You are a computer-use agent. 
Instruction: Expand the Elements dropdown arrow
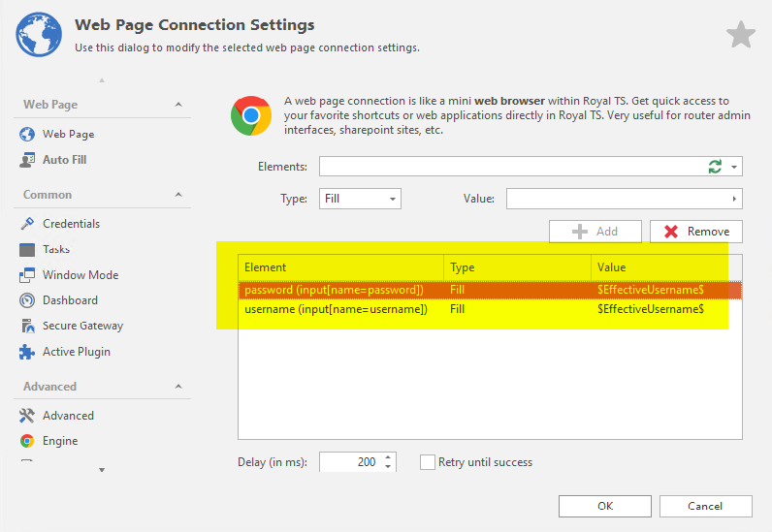click(734, 167)
